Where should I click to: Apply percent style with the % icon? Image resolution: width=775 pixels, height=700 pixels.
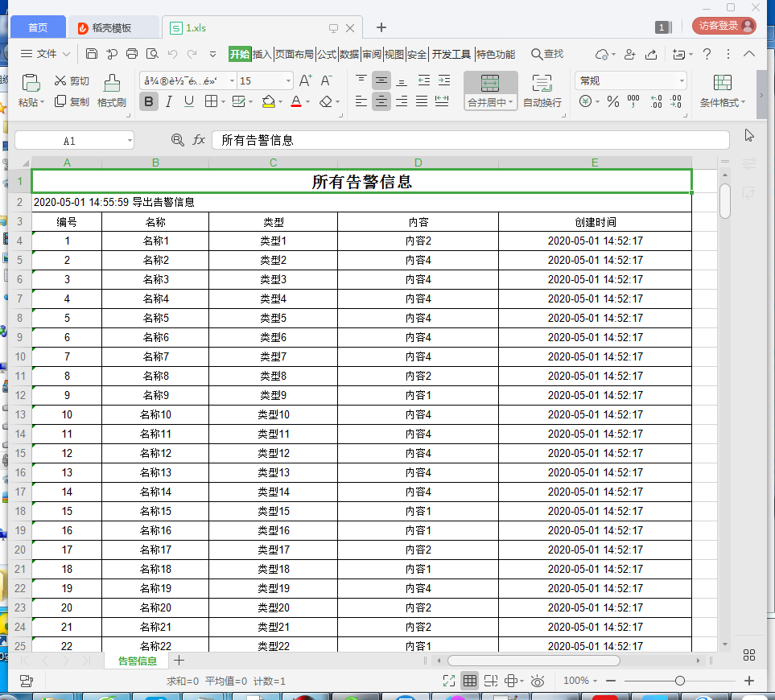(613, 101)
